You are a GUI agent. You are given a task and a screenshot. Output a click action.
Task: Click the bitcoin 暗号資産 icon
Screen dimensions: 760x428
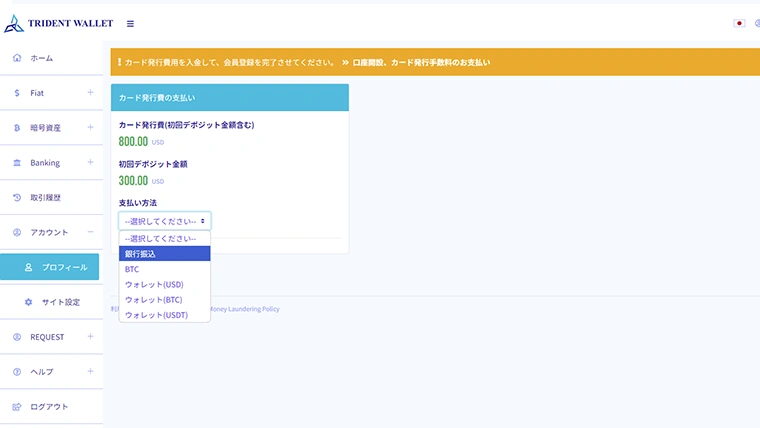point(17,128)
